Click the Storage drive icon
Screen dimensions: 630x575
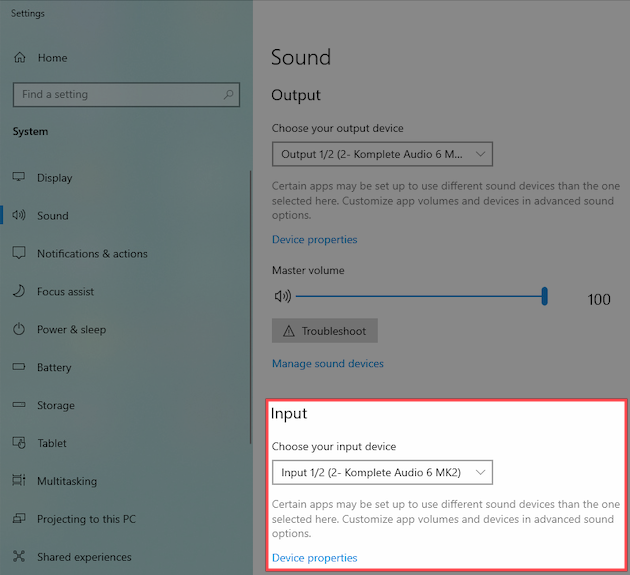point(19,405)
